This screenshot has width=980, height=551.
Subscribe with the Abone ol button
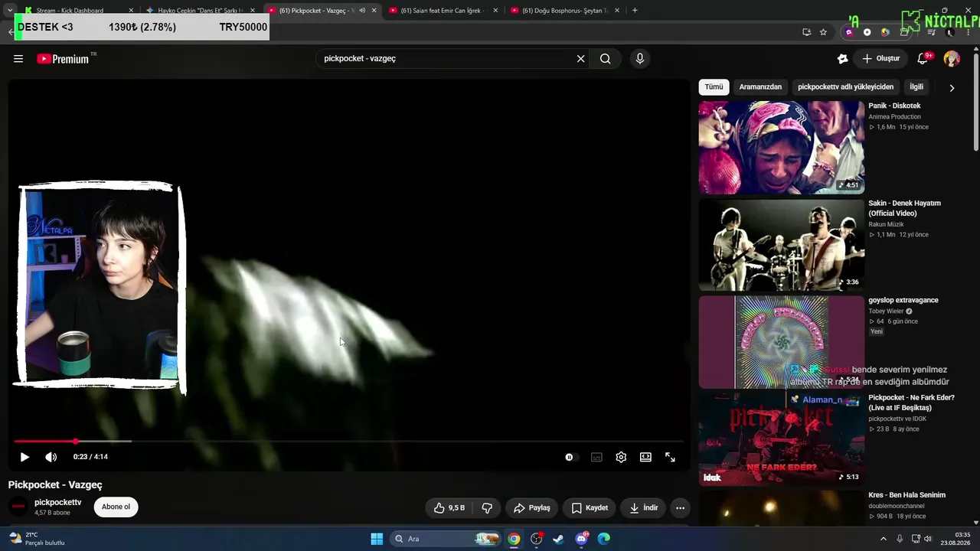pyautogui.click(x=116, y=507)
